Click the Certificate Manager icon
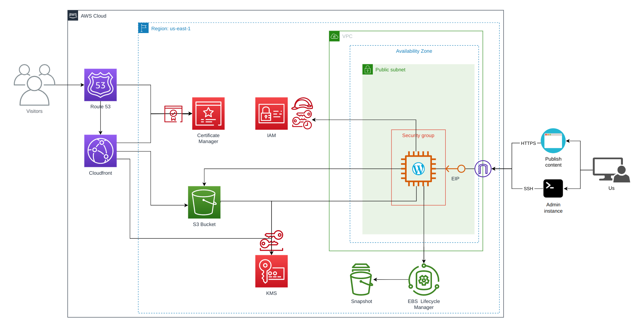 208,114
